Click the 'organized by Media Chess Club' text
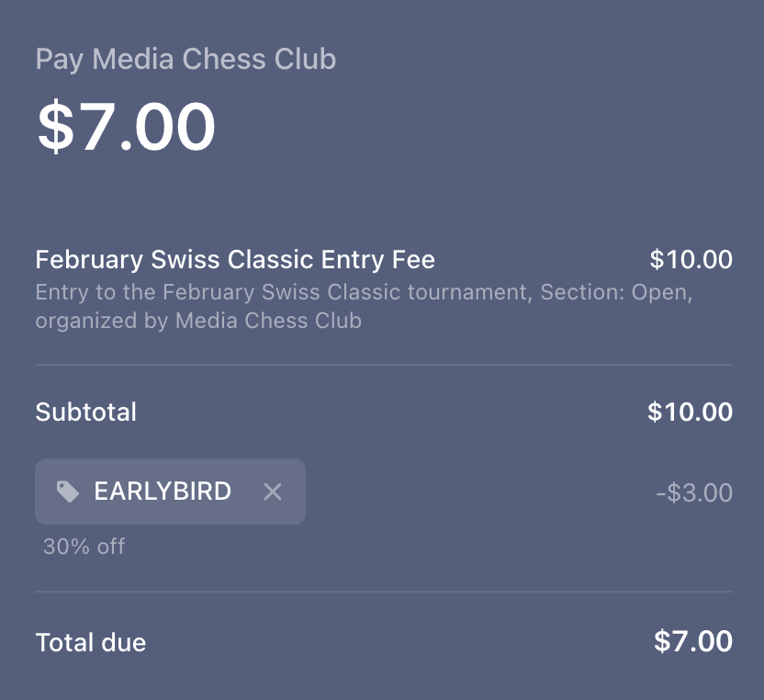Image resolution: width=764 pixels, height=700 pixels. pos(198,321)
